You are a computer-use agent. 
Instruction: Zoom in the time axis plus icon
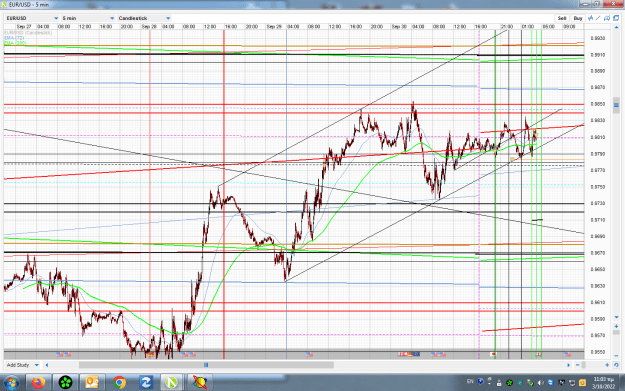pyautogui.click(x=607, y=365)
